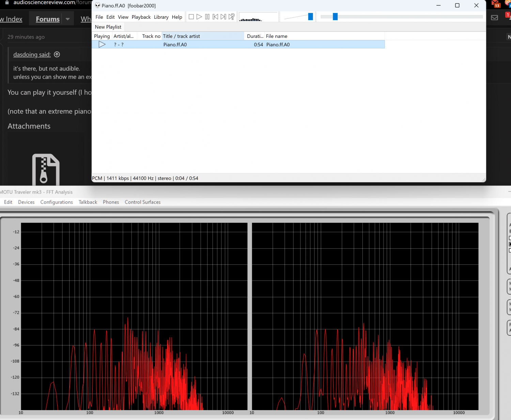Open the Forums link on the webpage
This screenshot has height=420, width=511.
point(48,19)
